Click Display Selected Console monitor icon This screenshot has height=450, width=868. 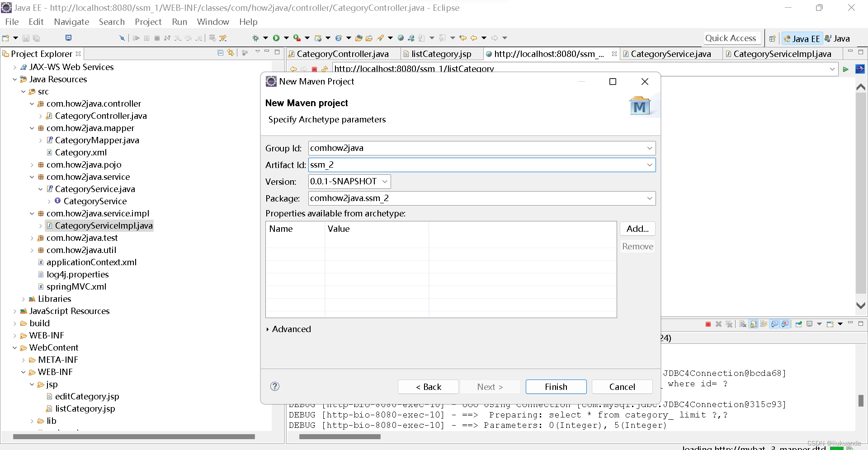[809, 324]
